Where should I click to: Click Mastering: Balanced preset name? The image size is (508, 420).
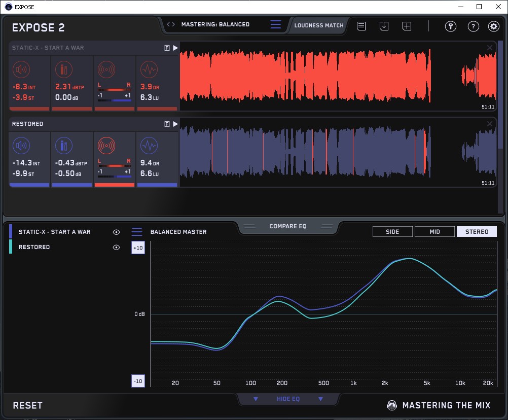[215, 24]
